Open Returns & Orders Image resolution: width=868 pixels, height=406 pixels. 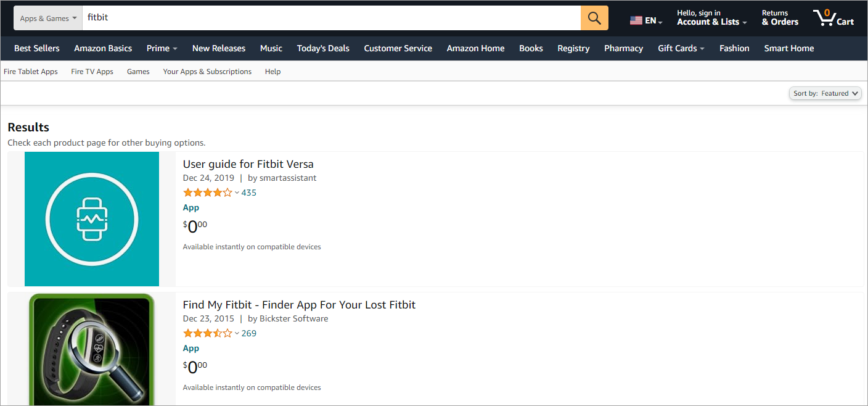pos(780,18)
